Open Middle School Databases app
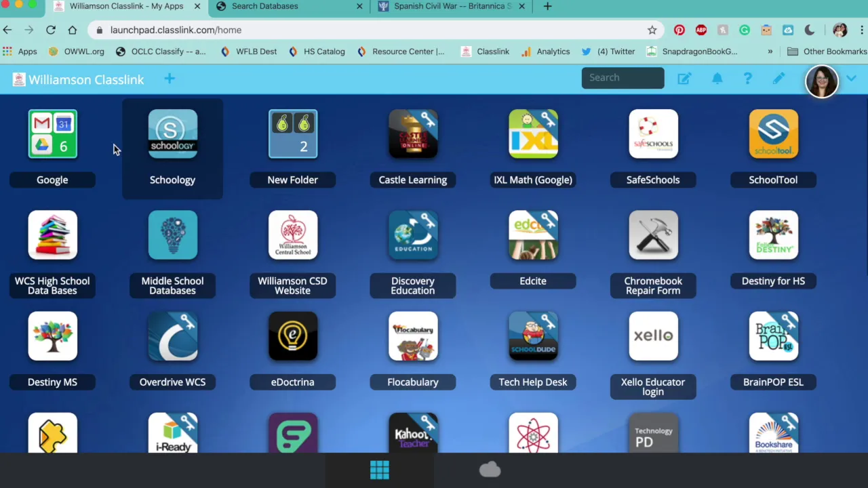The width and height of the screenshot is (868, 488). 172,235
